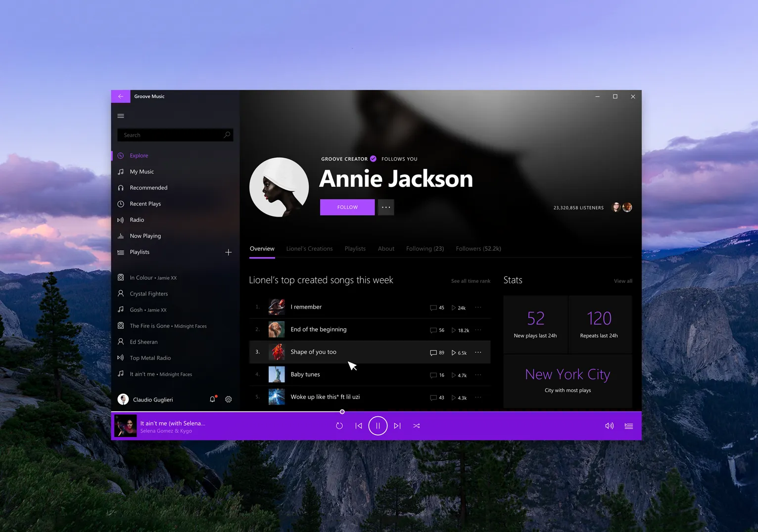Click New York City stats card
Image resolution: width=758 pixels, height=532 pixels.
pos(568,381)
